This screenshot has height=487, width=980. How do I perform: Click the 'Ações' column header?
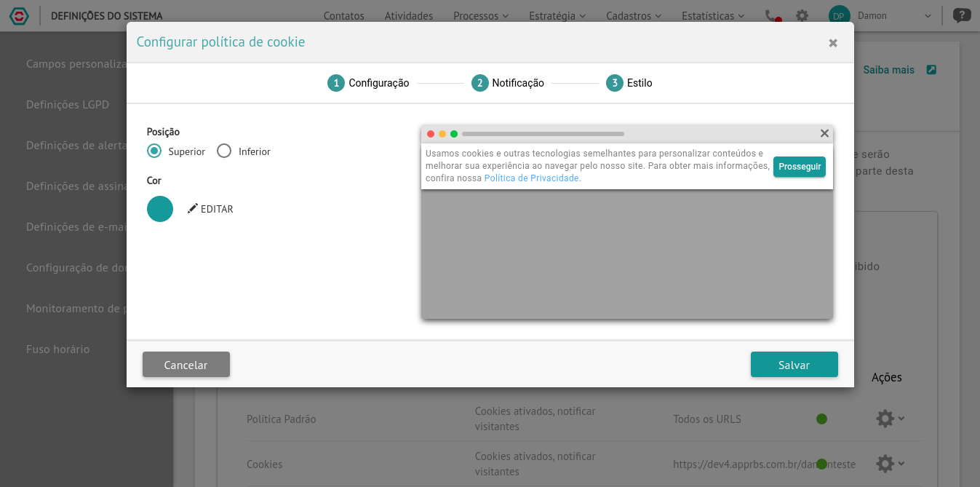[x=887, y=377]
